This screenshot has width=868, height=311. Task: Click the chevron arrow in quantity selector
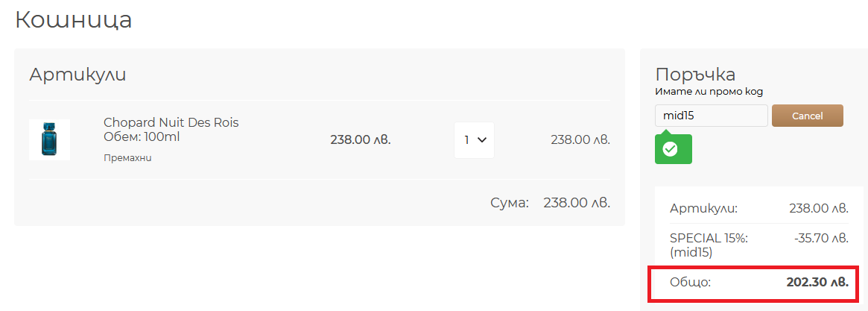click(481, 140)
